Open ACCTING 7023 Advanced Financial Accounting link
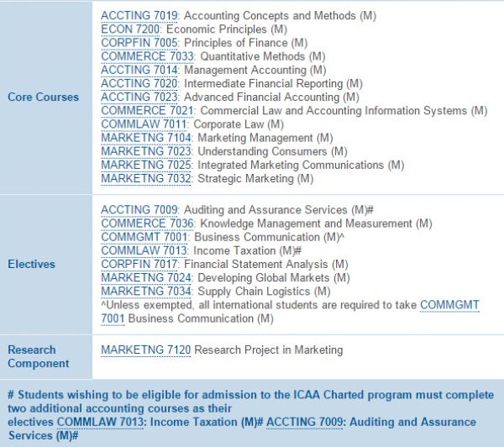The height and width of the screenshot is (447, 504). pos(139,97)
